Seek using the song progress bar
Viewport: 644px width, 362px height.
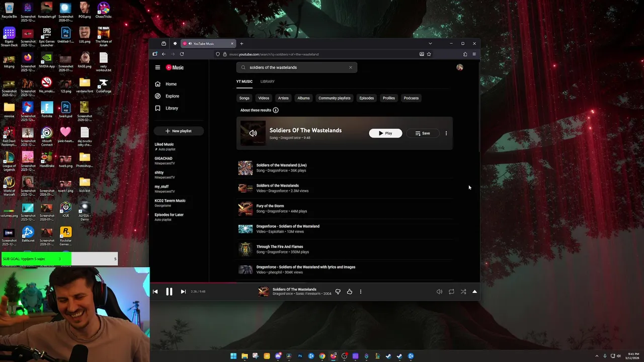point(314,283)
